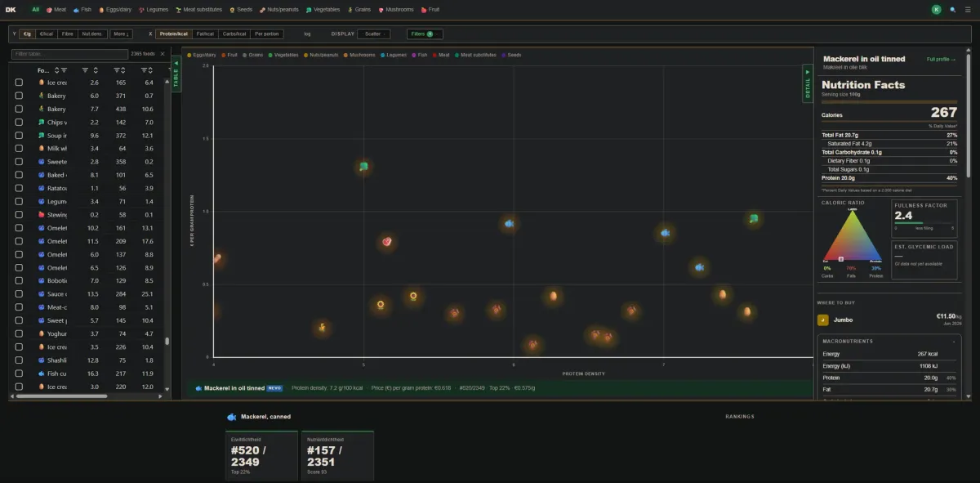Open the Full profile link
980x483 pixels.
point(941,60)
